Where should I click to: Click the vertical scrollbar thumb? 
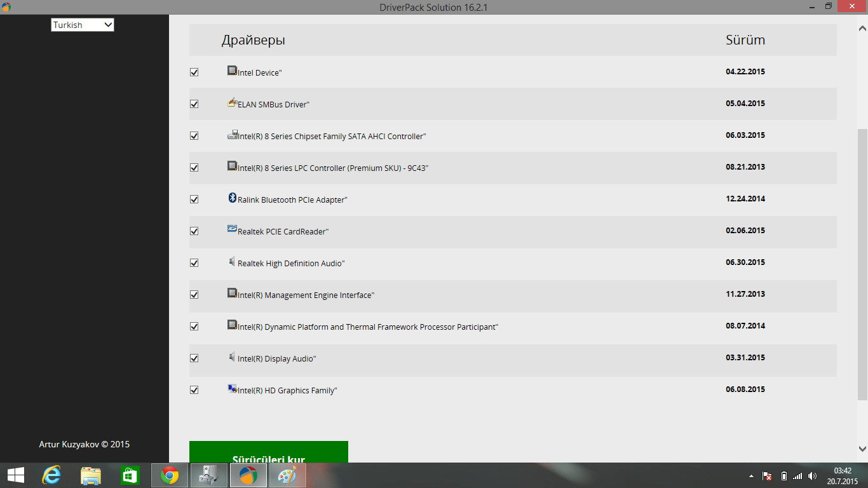[862, 264]
